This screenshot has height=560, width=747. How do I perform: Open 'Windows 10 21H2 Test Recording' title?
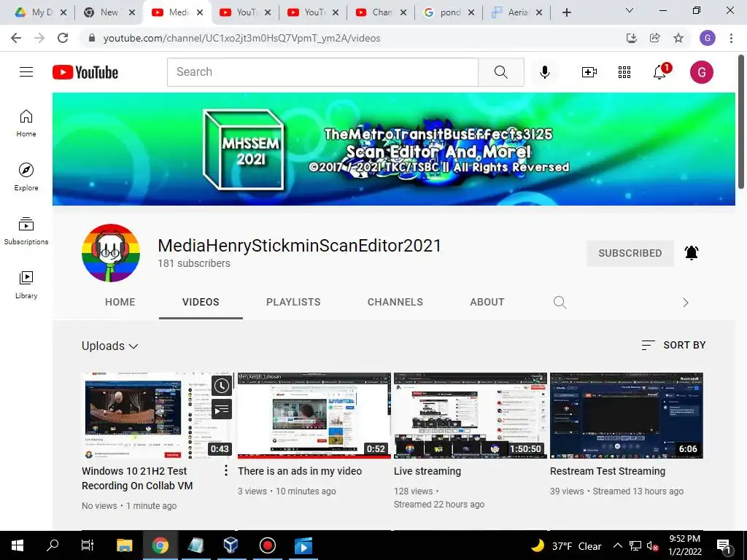(x=137, y=478)
